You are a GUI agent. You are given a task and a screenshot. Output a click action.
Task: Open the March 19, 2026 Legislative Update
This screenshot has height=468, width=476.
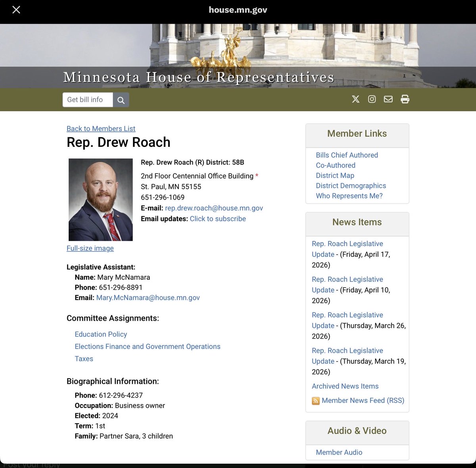click(x=347, y=356)
